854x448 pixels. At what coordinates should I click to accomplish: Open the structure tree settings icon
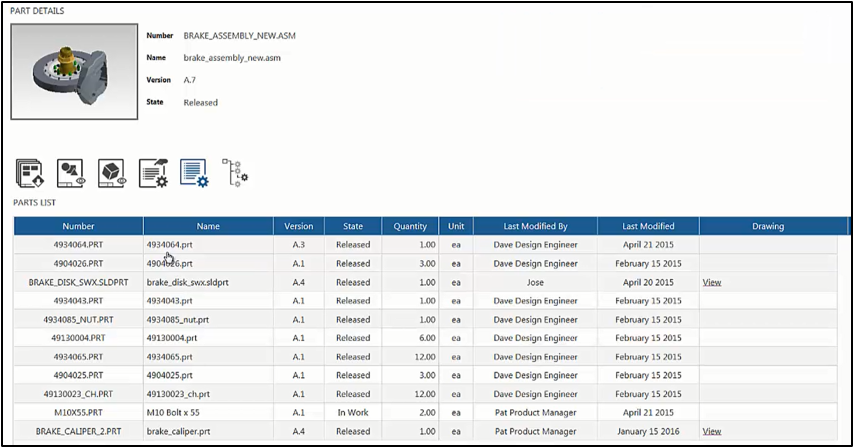click(x=235, y=173)
